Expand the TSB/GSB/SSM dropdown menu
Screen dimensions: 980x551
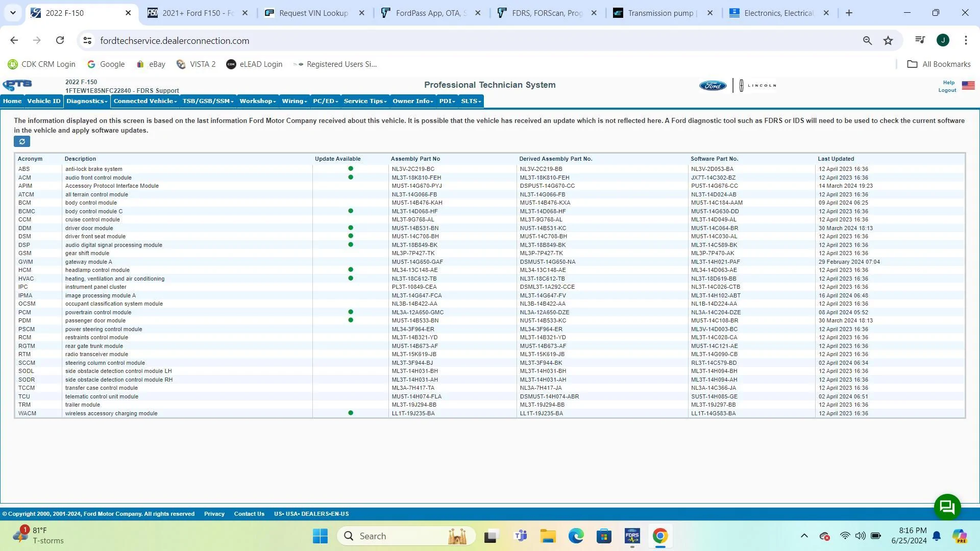(208, 101)
